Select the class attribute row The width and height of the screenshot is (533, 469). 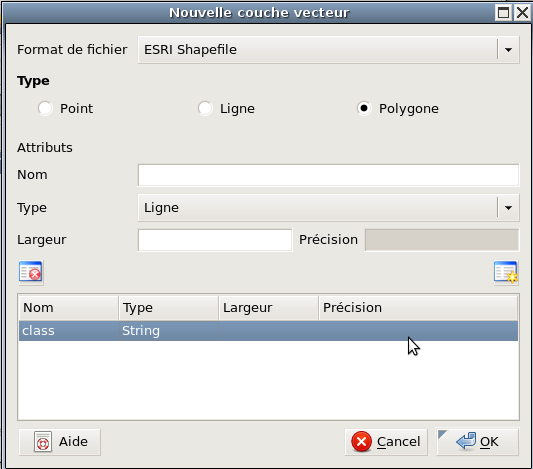268,331
